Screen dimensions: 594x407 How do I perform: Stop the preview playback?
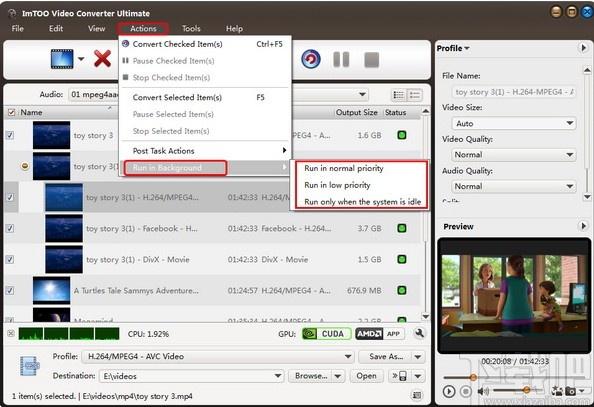coord(466,391)
